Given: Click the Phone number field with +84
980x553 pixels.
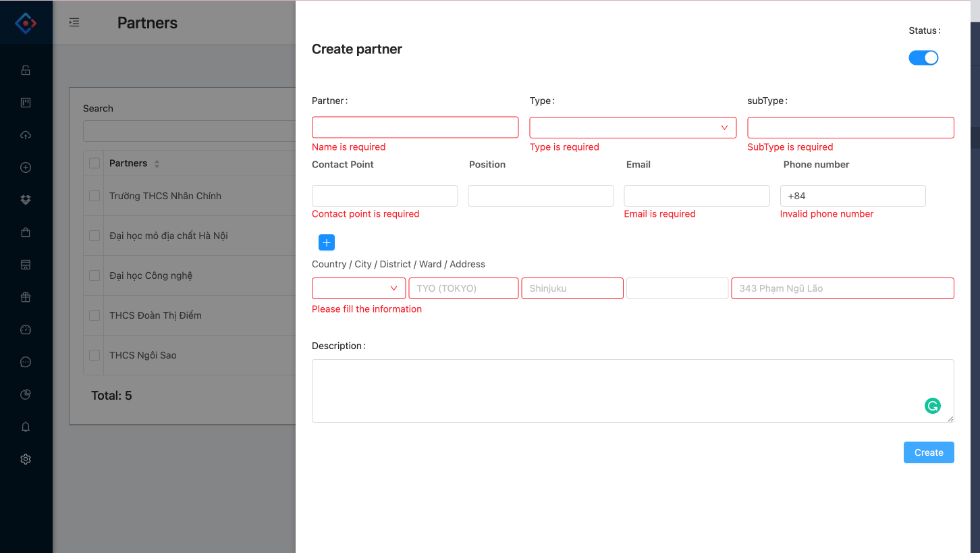Looking at the screenshot, I should (x=852, y=196).
